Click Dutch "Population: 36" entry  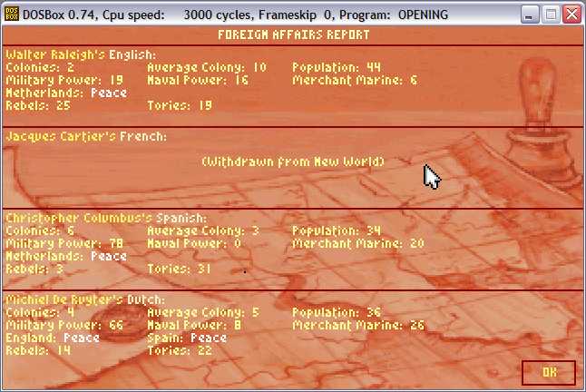pyautogui.click(x=337, y=312)
